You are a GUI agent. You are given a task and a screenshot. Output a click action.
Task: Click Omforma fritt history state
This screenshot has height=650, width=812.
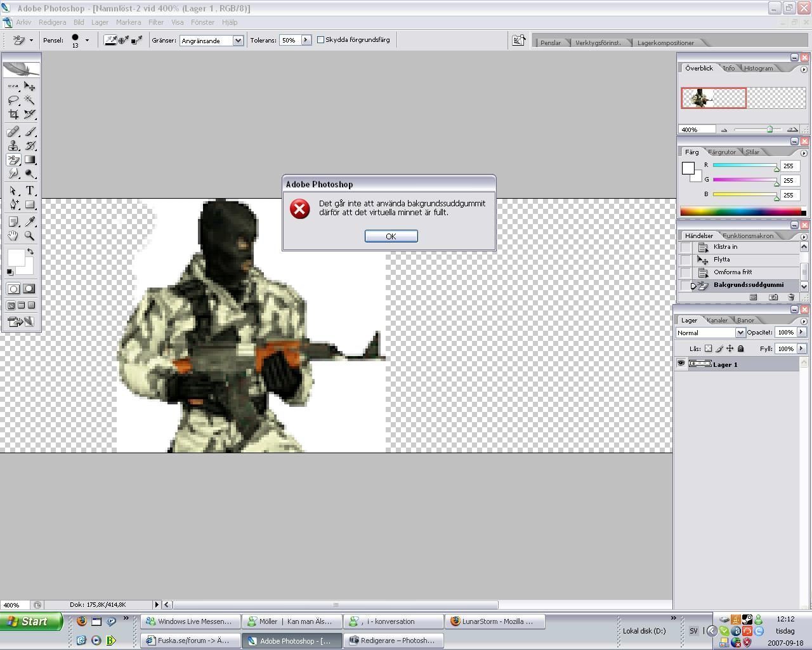(x=733, y=272)
